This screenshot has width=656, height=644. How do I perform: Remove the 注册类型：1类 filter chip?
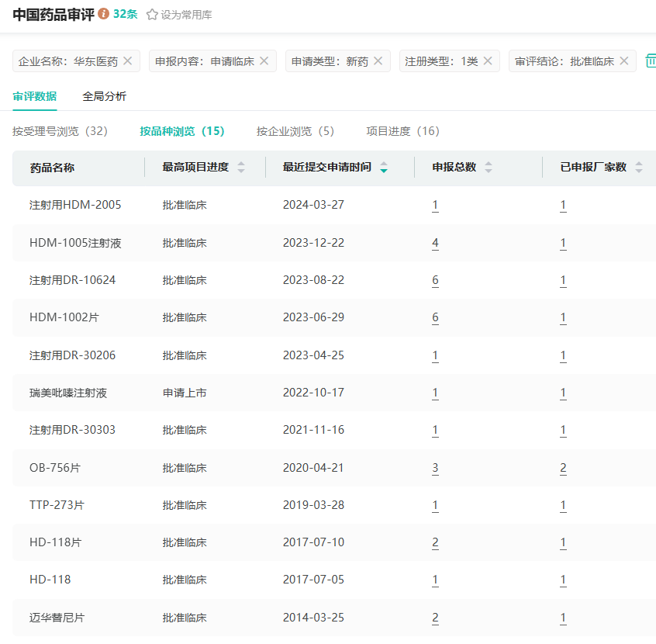pos(487,61)
